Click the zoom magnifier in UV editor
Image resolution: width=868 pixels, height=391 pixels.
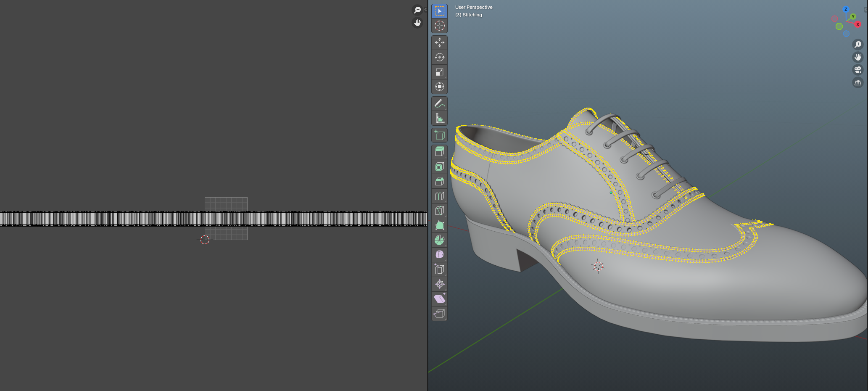click(x=417, y=10)
